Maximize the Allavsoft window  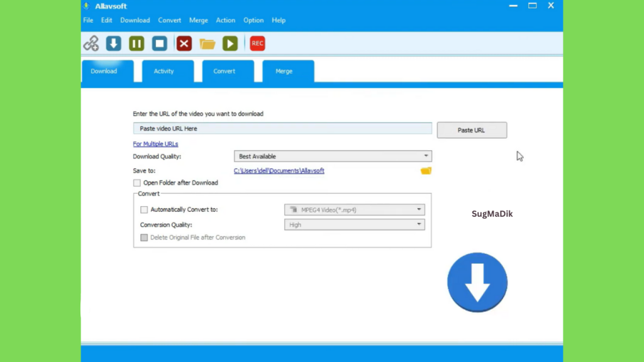click(532, 6)
